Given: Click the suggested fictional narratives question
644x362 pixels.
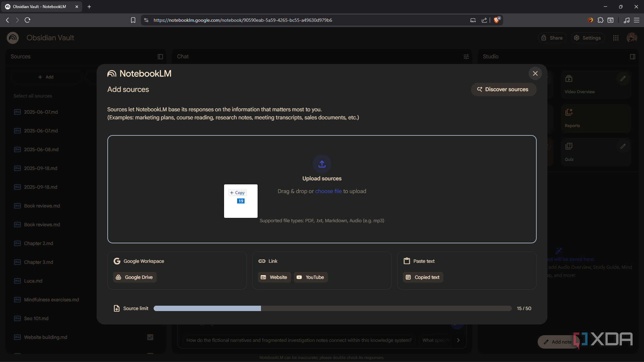Looking at the screenshot, I should click(x=299, y=340).
